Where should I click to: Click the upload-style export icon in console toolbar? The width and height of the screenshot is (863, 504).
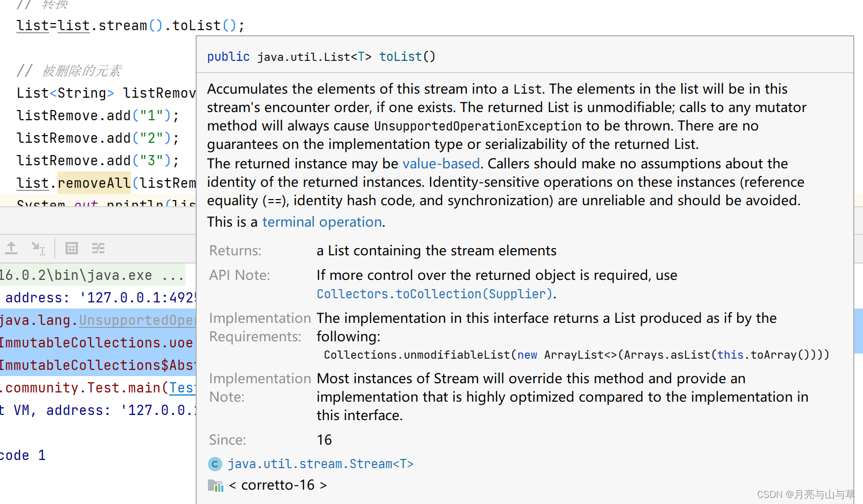pyautogui.click(x=11, y=248)
